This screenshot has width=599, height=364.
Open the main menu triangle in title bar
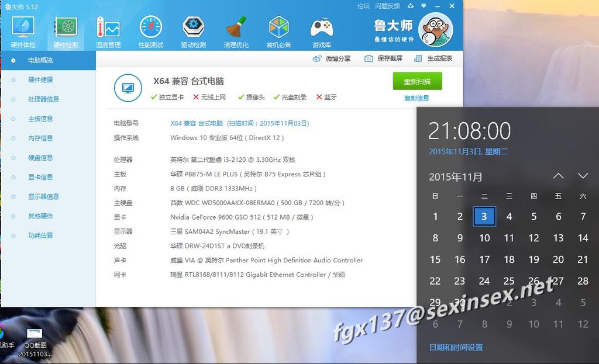[x=424, y=6]
